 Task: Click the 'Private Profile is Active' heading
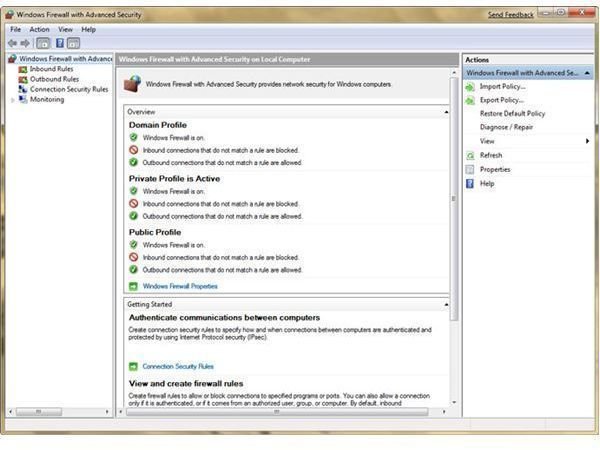point(174,179)
